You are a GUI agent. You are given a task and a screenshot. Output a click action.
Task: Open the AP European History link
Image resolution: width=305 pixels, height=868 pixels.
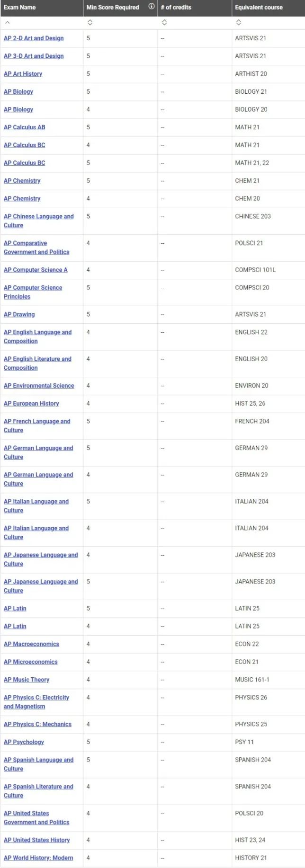click(31, 404)
